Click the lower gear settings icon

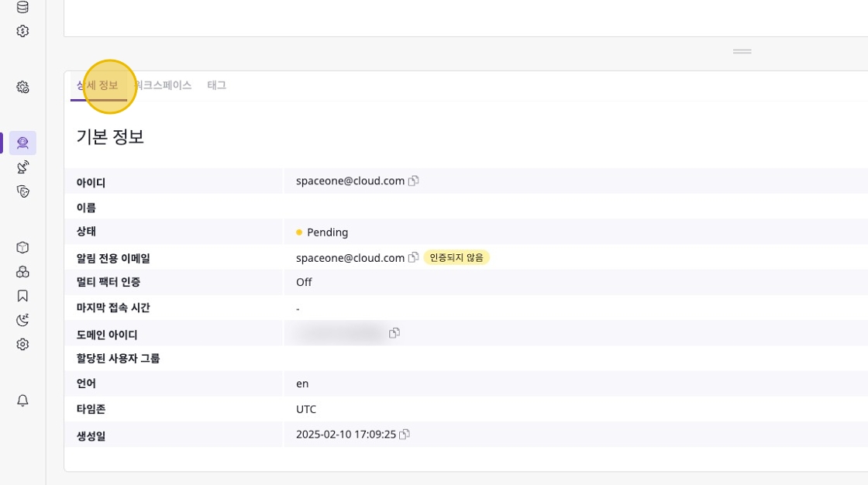point(22,344)
